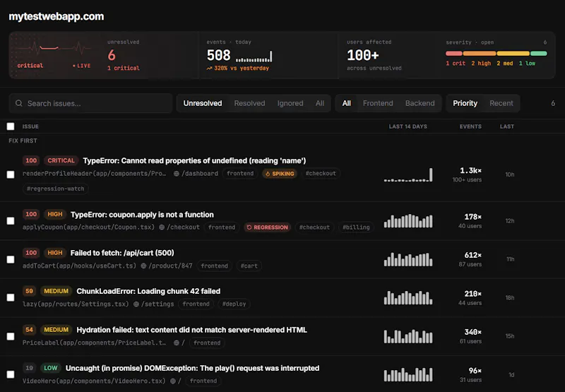Open Hydration failed text content issue
The width and height of the screenshot is (565, 392).
coord(191,330)
